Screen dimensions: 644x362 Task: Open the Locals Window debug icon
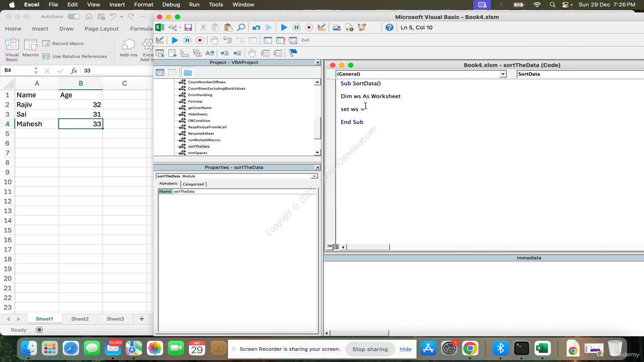coord(268,40)
